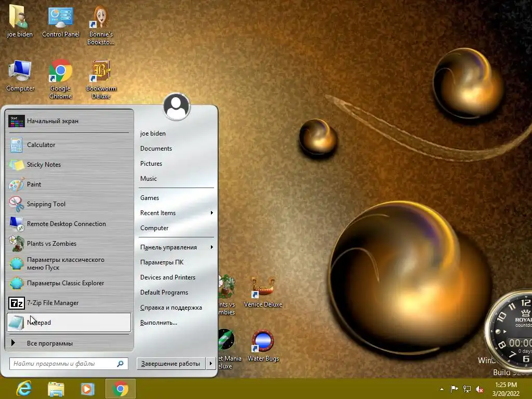Click the Action Center flag tray icon
The height and width of the screenshot is (399, 532).
(x=454, y=389)
